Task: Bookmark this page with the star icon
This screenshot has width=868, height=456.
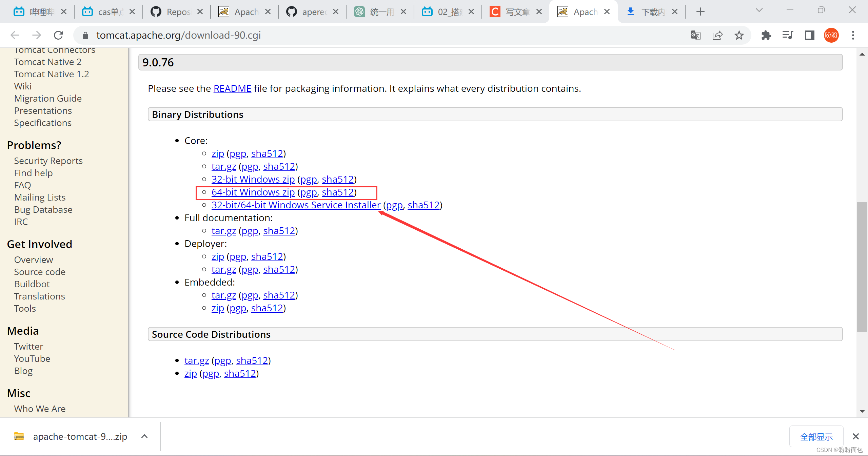Action: click(739, 35)
